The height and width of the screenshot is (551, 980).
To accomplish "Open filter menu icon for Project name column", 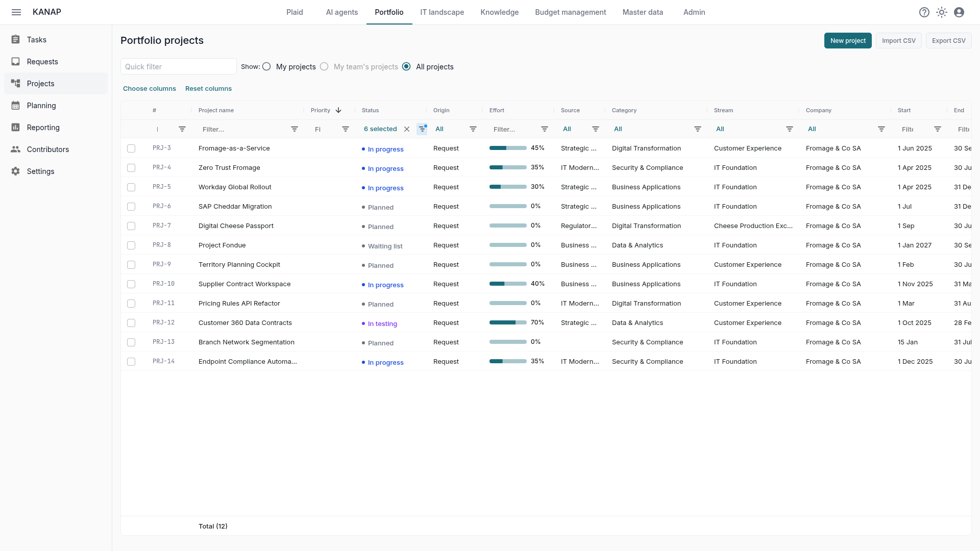I will (x=295, y=129).
